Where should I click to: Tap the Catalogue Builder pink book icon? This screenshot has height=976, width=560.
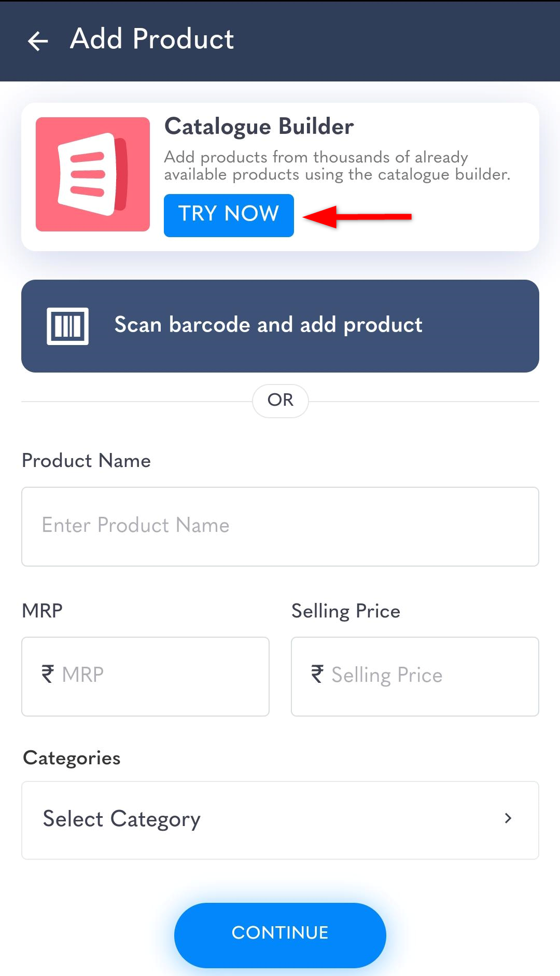93,174
